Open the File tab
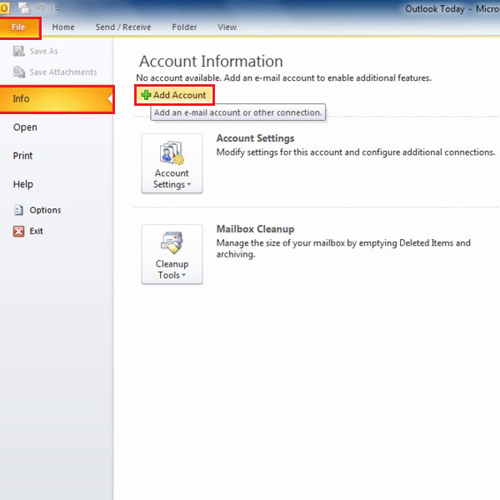The image size is (500, 500). [x=20, y=28]
